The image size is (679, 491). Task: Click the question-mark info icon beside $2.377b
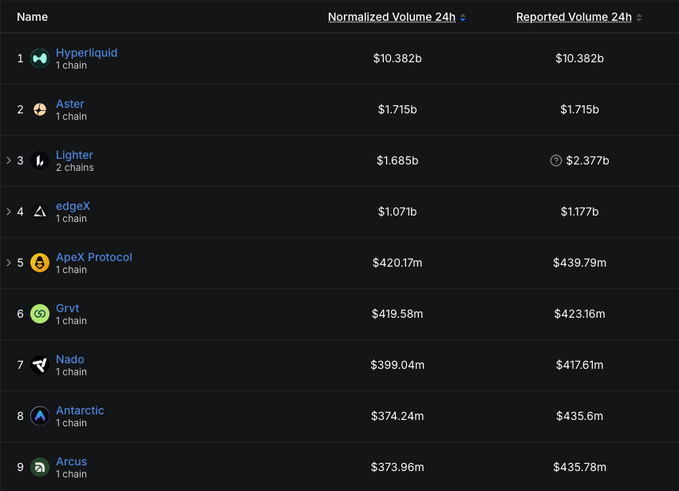[556, 161]
